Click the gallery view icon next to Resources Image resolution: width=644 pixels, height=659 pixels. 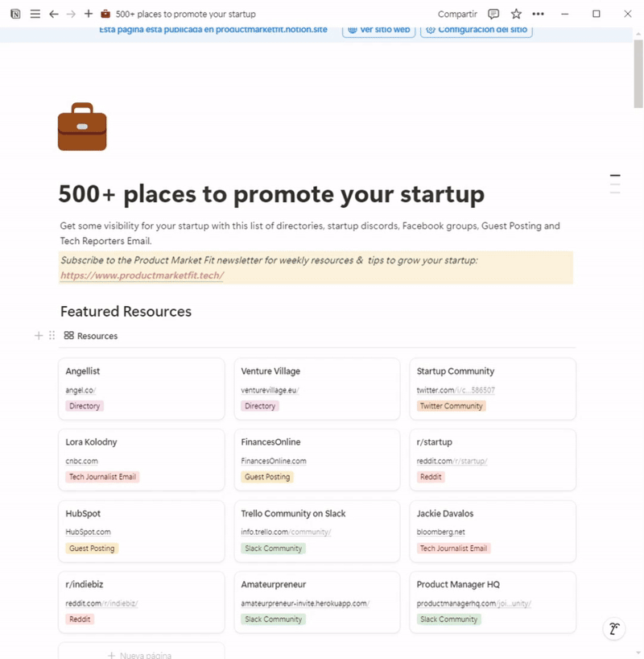tap(69, 335)
